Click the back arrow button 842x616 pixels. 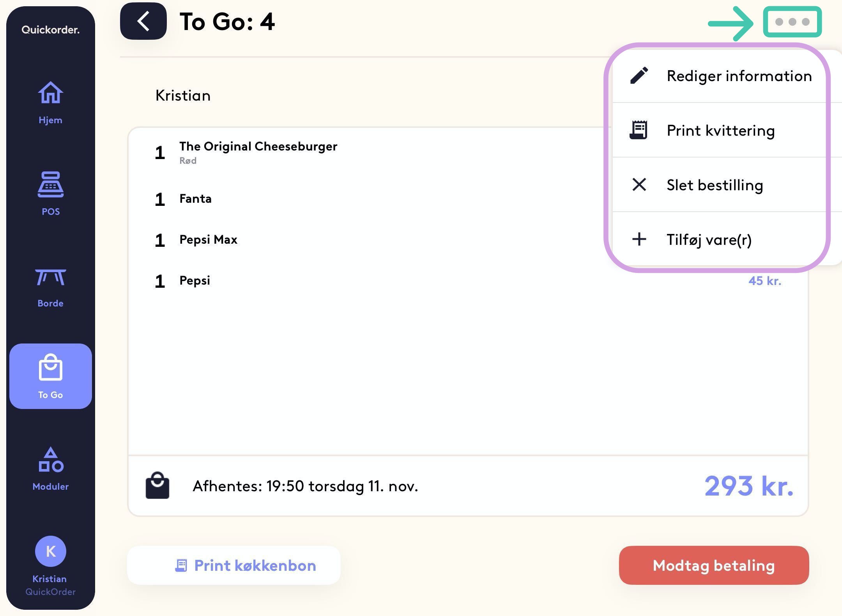pyautogui.click(x=143, y=21)
